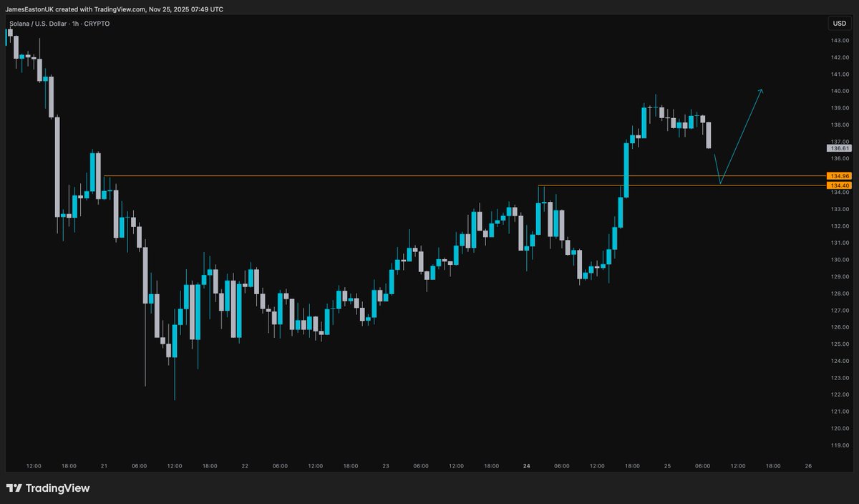Click the 141.00 price axis label
The height and width of the screenshot is (504, 859).
[839, 74]
